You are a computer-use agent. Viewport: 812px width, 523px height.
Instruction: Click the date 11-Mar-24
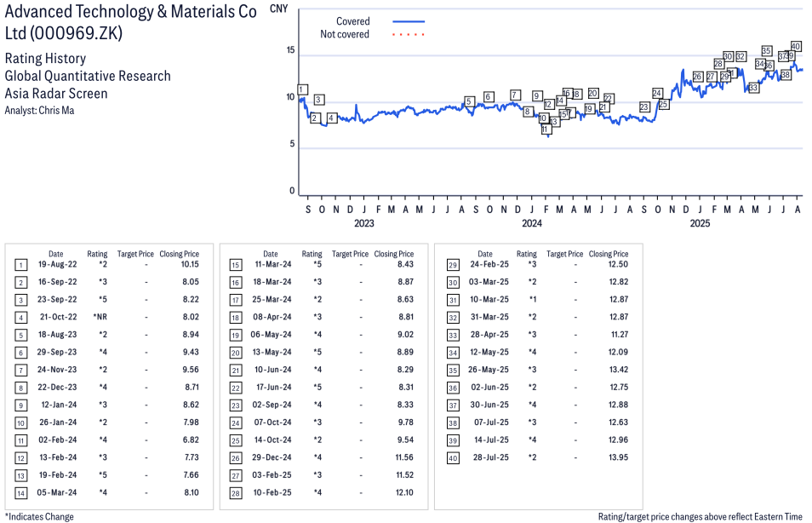tap(273, 264)
